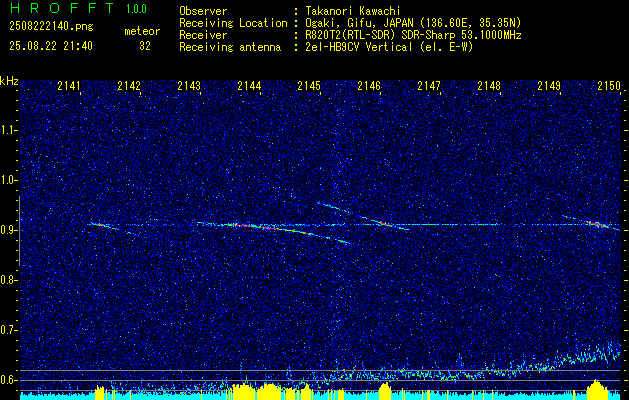The image size is (629, 400).
Task: Click the 1.1 kHz frequency label
Action: [x=8, y=130]
